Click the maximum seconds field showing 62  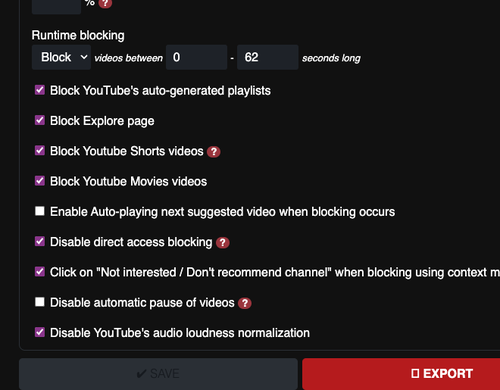[268, 57]
